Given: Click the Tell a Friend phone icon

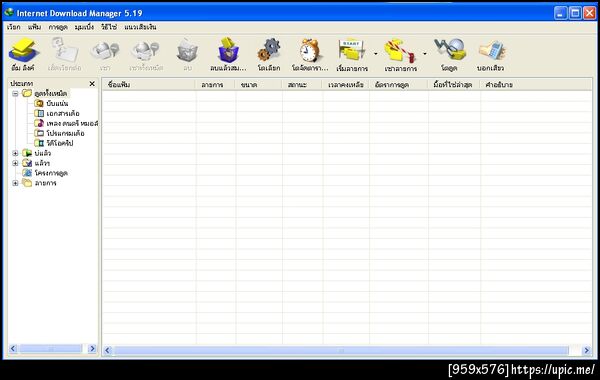Looking at the screenshot, I should [491, 51].
